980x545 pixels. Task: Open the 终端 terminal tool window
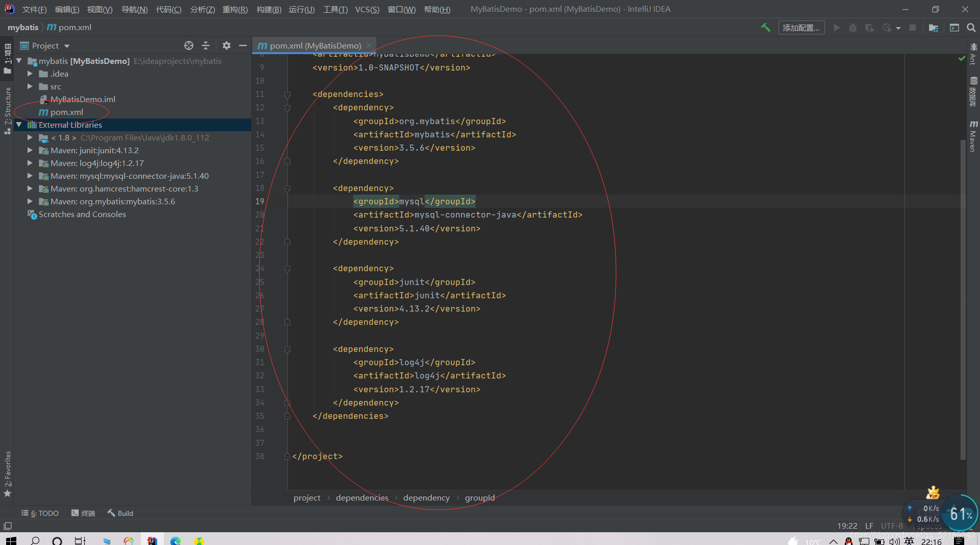click(x=83, y=513)
